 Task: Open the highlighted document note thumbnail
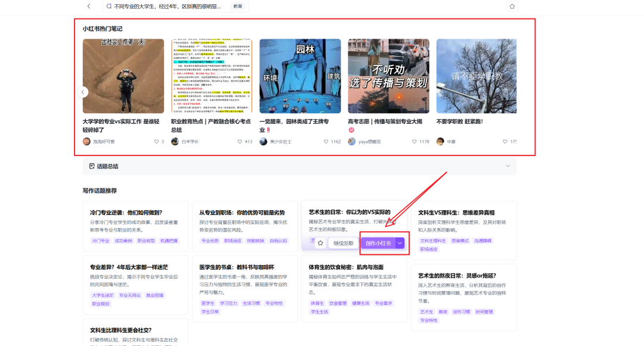pyautogui.click(x=212, y=76)
